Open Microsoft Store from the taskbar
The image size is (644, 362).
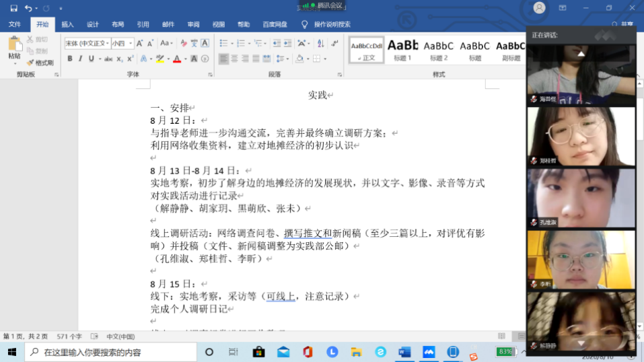258,352
